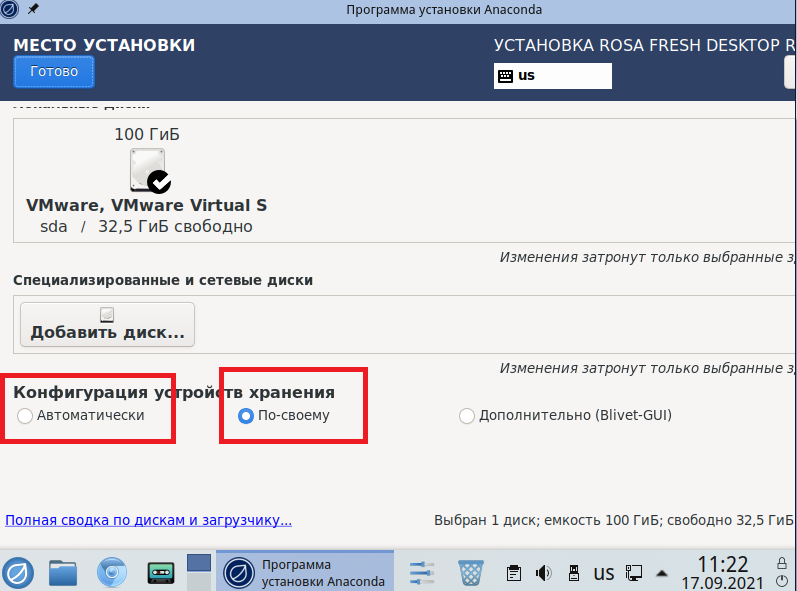
Task: Click the 11:22 clock in taskbar
Action: [x=722, y=564]
